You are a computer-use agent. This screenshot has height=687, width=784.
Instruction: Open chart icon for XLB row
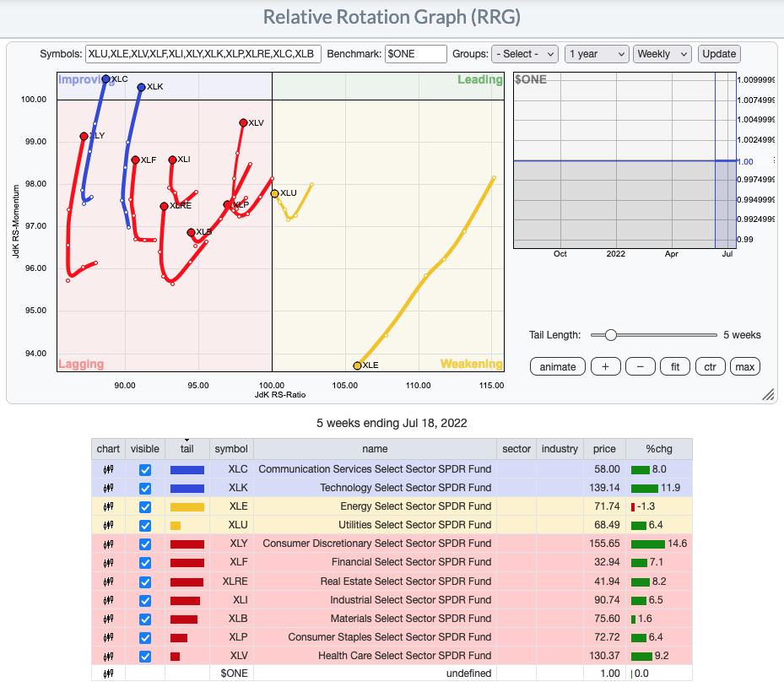point(108,619)
